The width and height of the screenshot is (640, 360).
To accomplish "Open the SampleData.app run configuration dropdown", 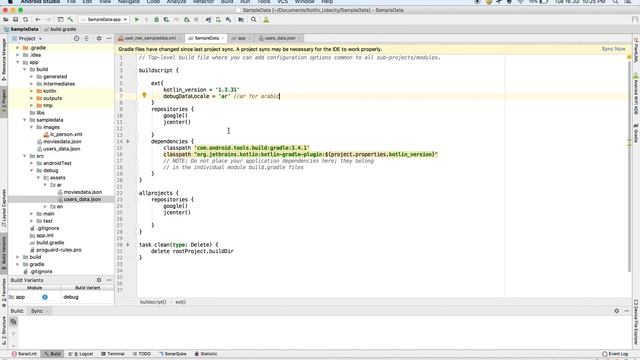I will pyautogui.click(x=104, y=19).
